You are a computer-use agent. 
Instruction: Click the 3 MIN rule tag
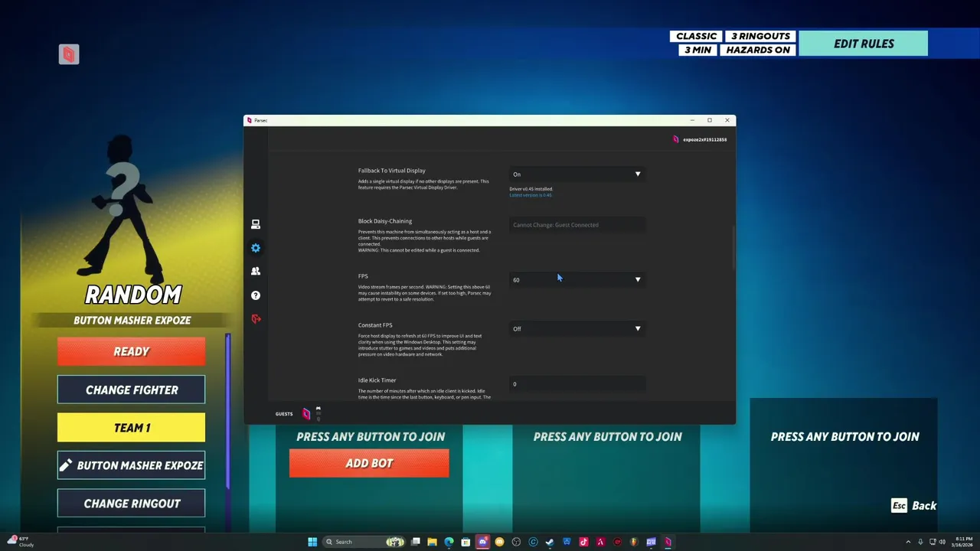(x=697, y=50)
